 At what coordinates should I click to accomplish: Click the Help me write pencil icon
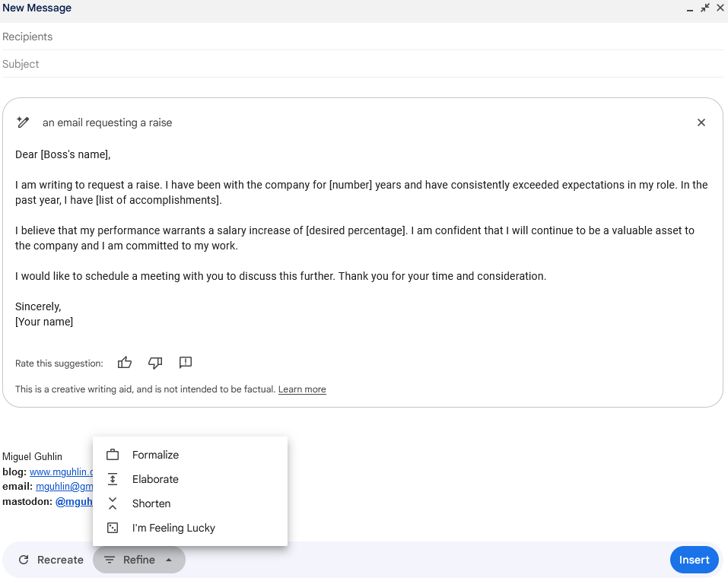coord(23,122)
